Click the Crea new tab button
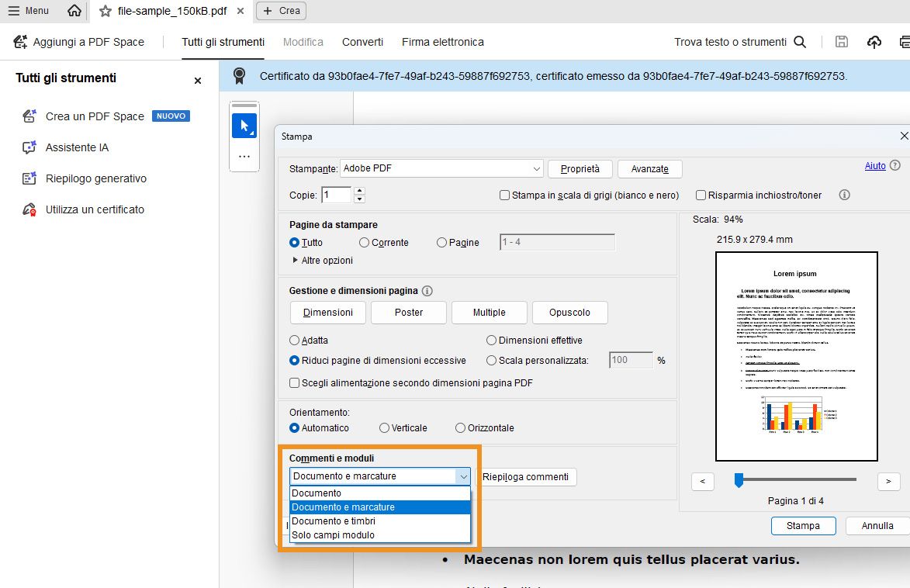The image size is (910, 588). (281, 11)
